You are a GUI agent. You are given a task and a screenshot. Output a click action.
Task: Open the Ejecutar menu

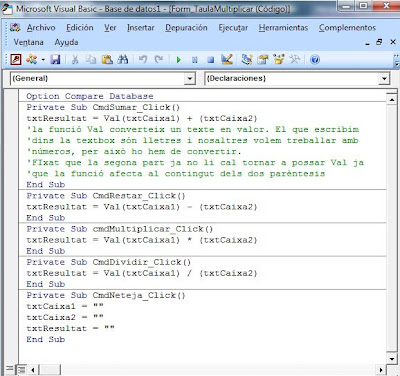tap(233, 28)
